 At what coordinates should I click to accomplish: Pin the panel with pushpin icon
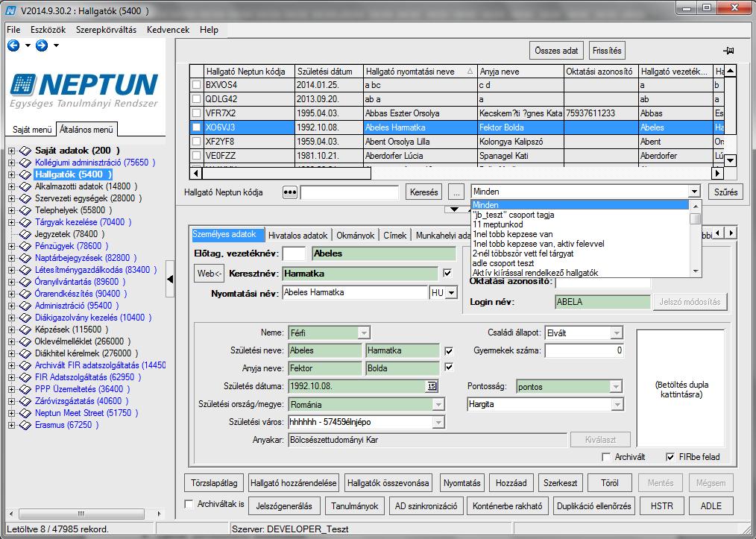point(728,51)
